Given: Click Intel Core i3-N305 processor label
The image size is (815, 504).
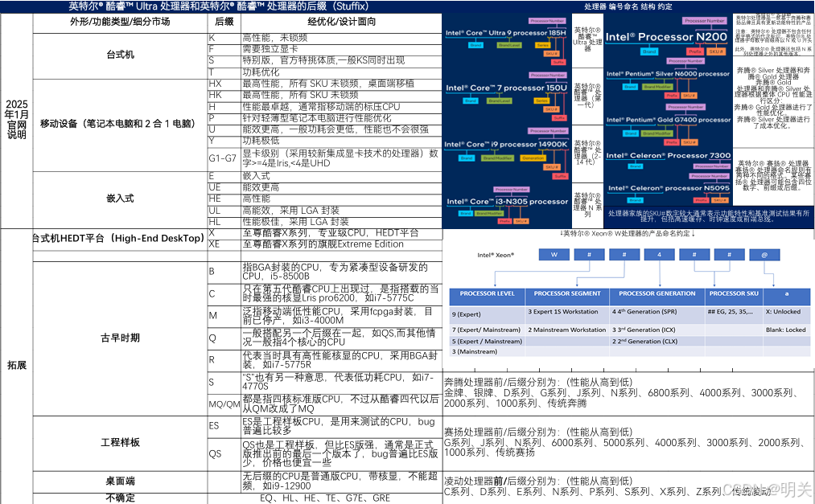Looking at the screenshot, I should click(x=508, y=202).
